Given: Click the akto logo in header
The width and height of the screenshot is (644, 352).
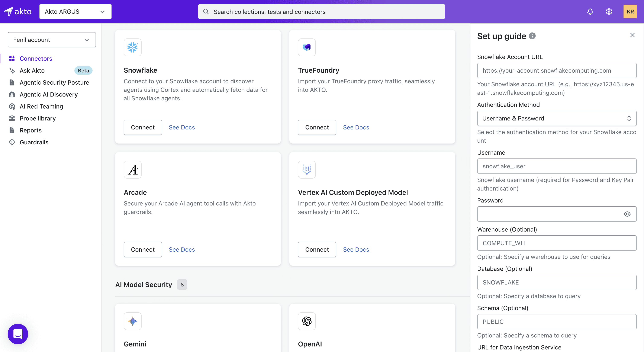Looking at the screenshot, I should (x=18, y=12).
